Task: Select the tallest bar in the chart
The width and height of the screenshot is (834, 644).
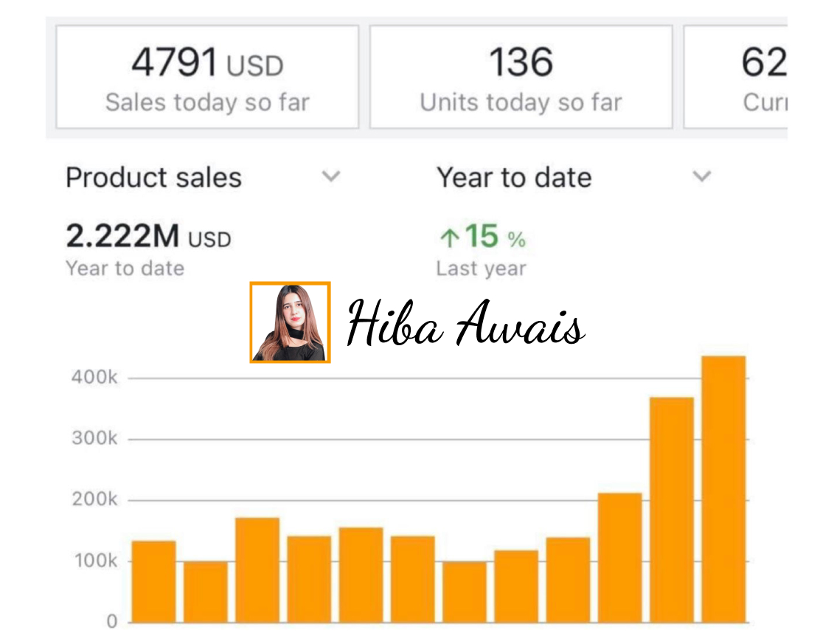Action: click(x=723, y=489)
